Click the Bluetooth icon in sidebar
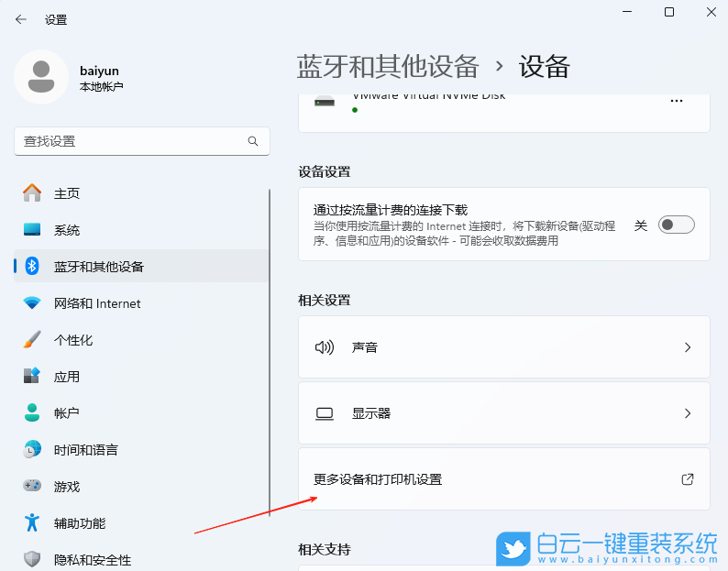This screenshot has width=728, height=571. [32, 266]
